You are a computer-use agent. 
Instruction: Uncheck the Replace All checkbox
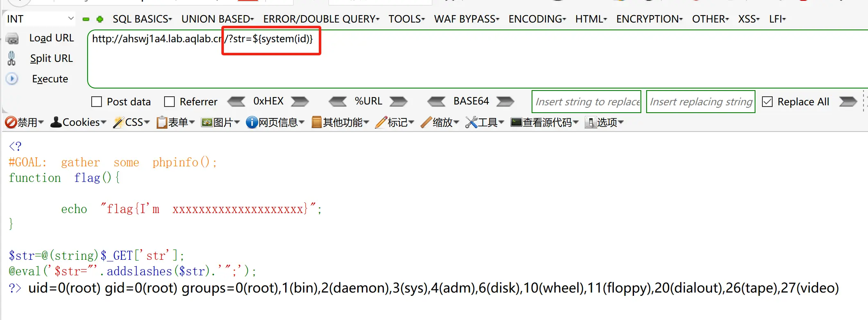pos(767,102)
